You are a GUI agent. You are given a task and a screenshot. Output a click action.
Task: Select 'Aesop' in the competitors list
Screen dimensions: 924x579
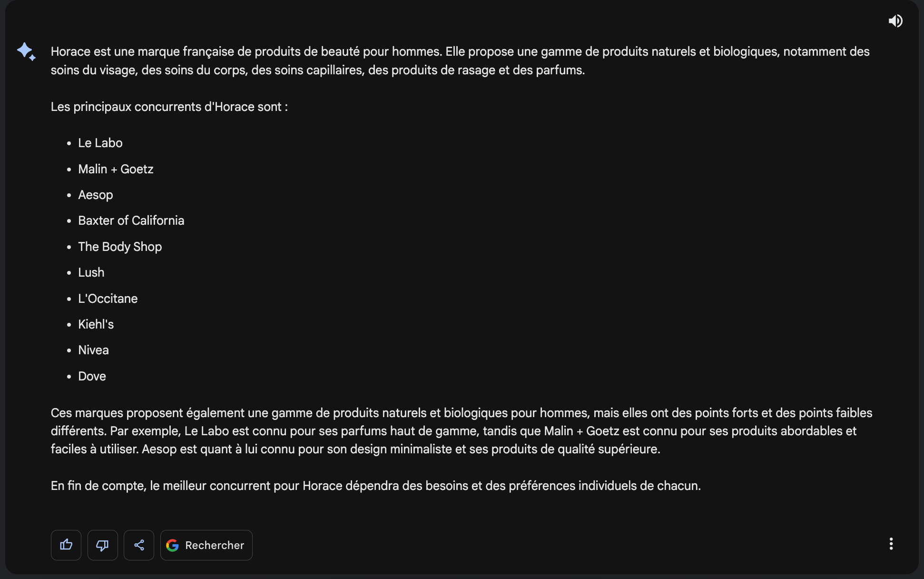95,194
